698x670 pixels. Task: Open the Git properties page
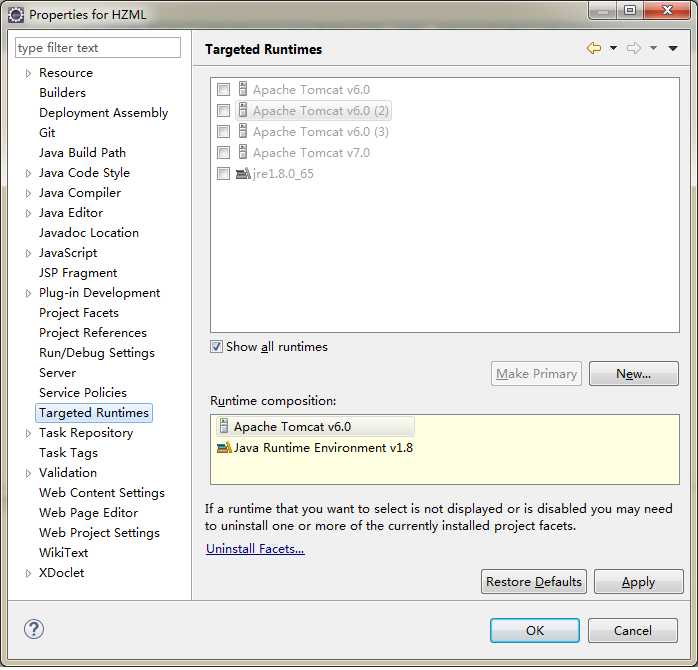[47, 133]
